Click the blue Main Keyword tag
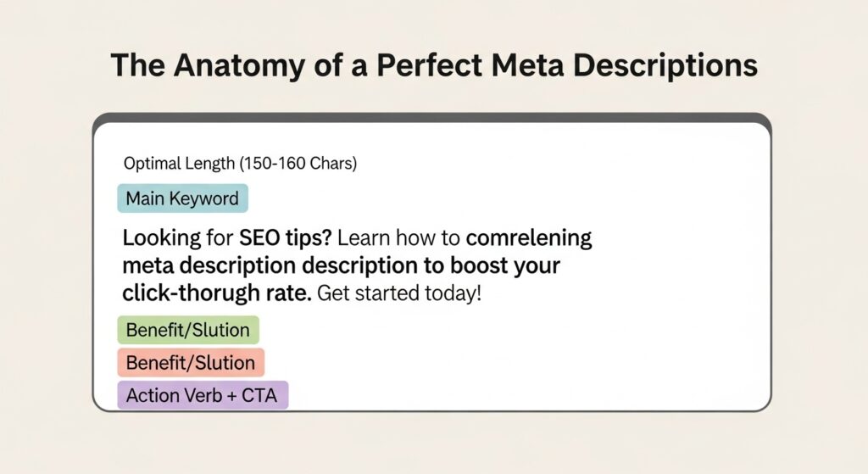The width and height of the screenshot is (868, 474). pos(182,198)
